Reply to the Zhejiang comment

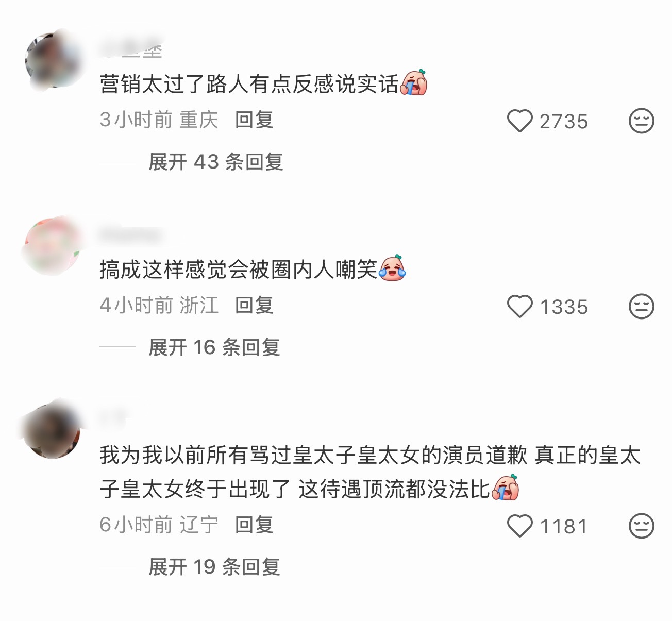point(254,305)
